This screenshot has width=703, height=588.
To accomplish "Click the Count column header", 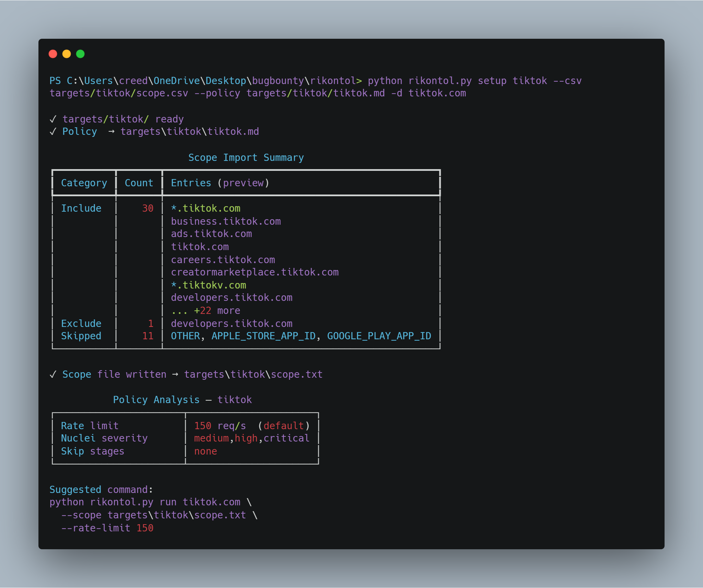I will point(139,183).
